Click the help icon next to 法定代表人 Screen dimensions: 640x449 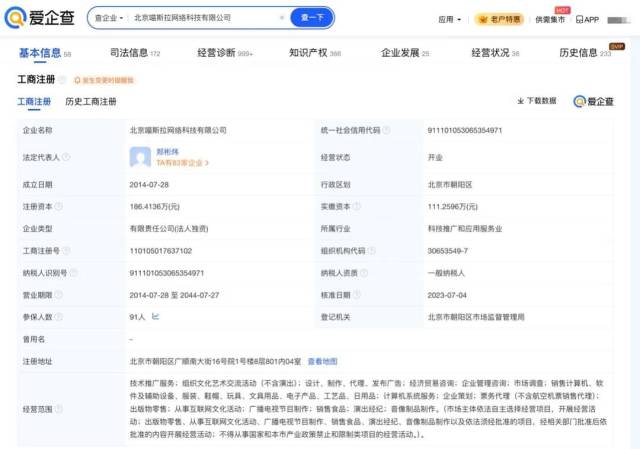(x=66, y=157)
